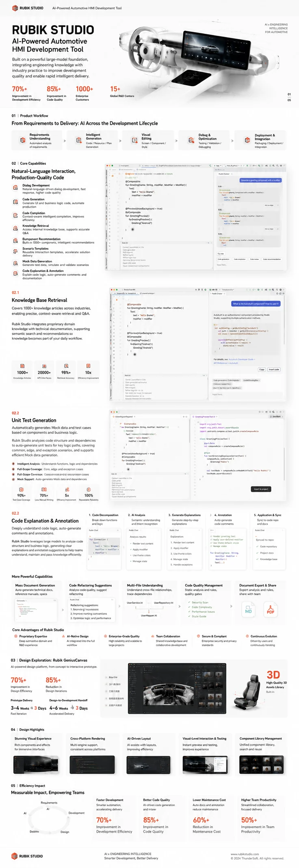This screenshot has width=299, height=868.
Task: Select the Knowledge Retrieval capability icon
Action: 15,228
